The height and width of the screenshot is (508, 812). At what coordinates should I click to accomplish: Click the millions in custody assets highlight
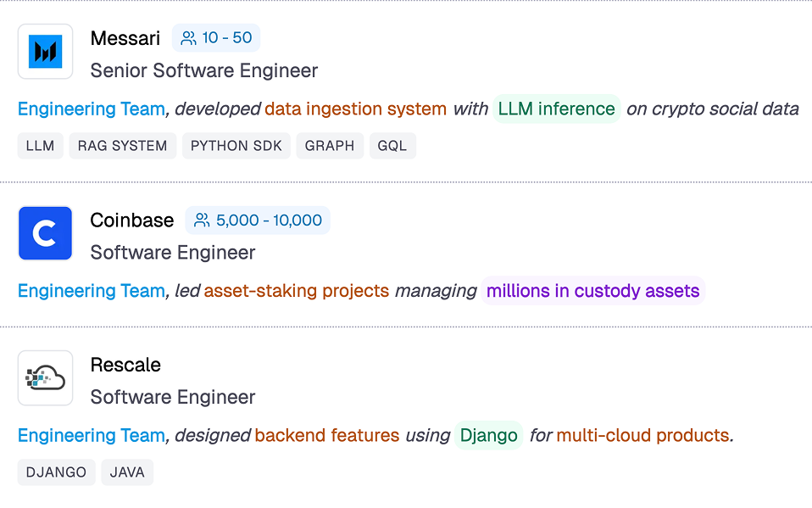coord(593,291)
